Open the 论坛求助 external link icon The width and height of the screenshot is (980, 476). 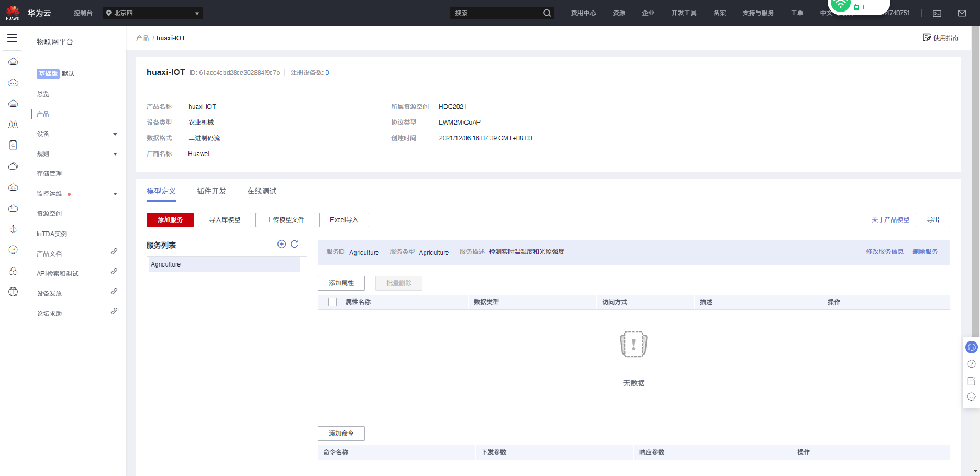pos(114,311)
